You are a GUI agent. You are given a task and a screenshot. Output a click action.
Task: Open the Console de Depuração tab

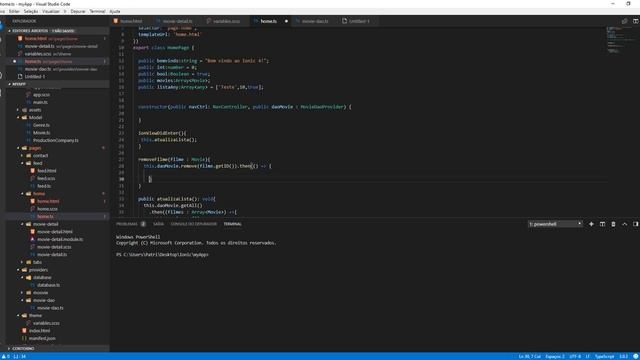pyautogui.click(x=194, y=224)
